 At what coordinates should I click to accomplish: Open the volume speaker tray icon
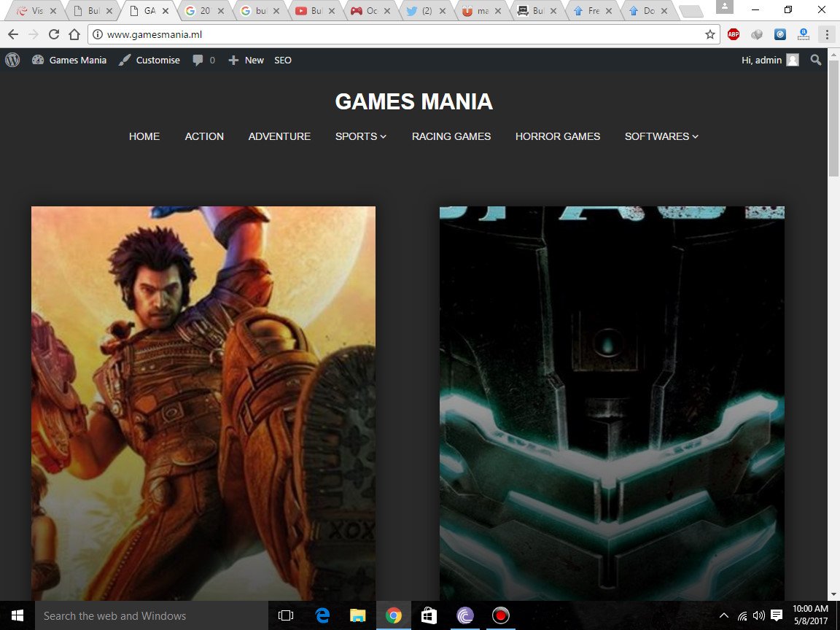pos(758,615)
